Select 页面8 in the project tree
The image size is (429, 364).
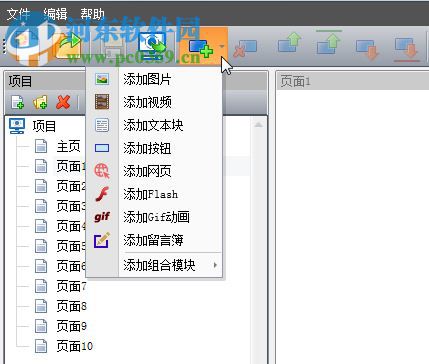coord(71,306)
